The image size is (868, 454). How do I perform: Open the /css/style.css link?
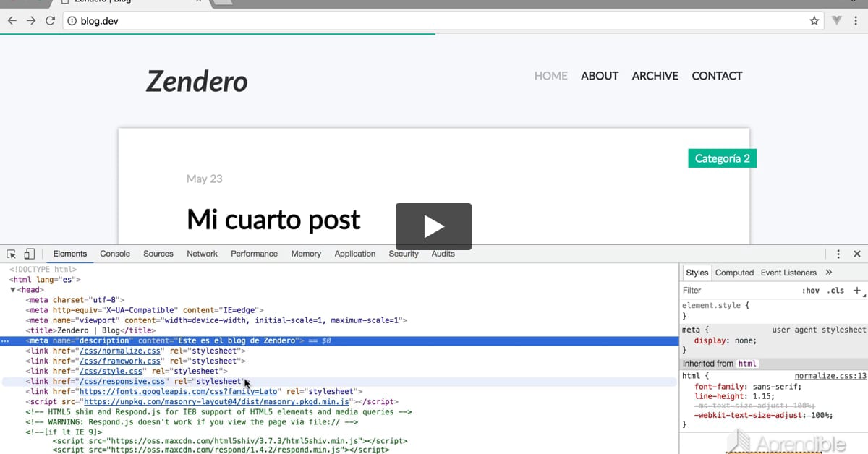click(x=111, y=371)
